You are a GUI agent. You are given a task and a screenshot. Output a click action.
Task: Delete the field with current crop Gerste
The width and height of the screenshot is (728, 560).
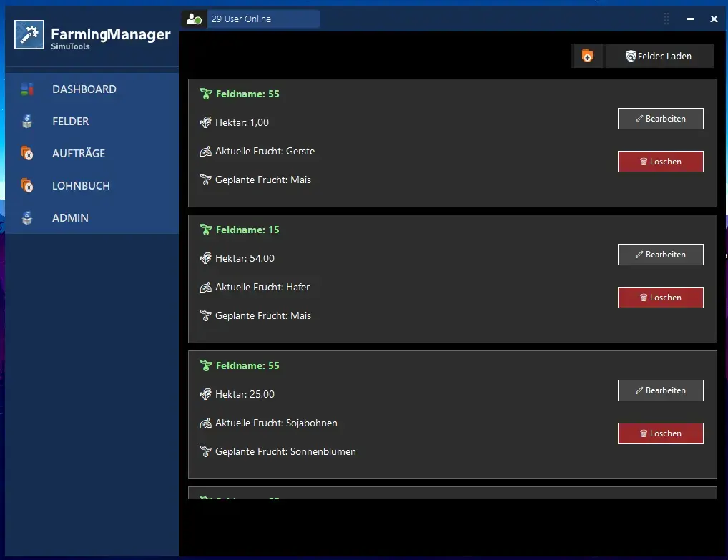tap(660, 162)
